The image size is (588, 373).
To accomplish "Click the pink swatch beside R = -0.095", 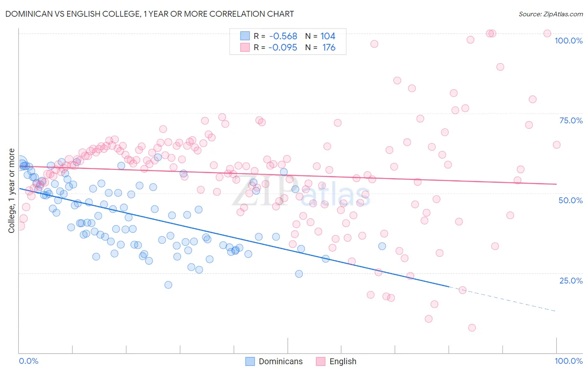I will pos(245,47).
